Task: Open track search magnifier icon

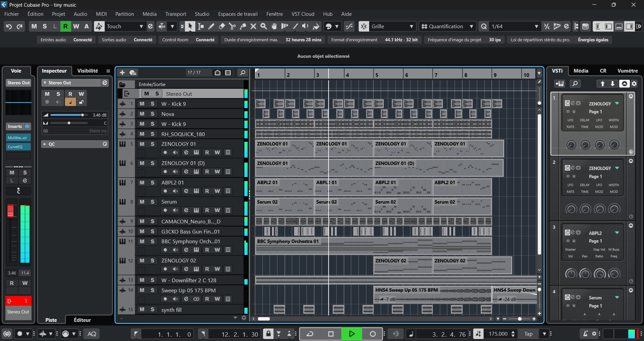Action: pos(242,73)
